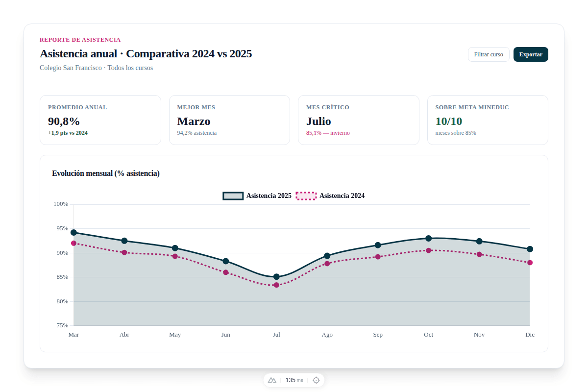588x392 pixels.
Task: Click the Dic x-axis label
Action: [x=530, y=335]
